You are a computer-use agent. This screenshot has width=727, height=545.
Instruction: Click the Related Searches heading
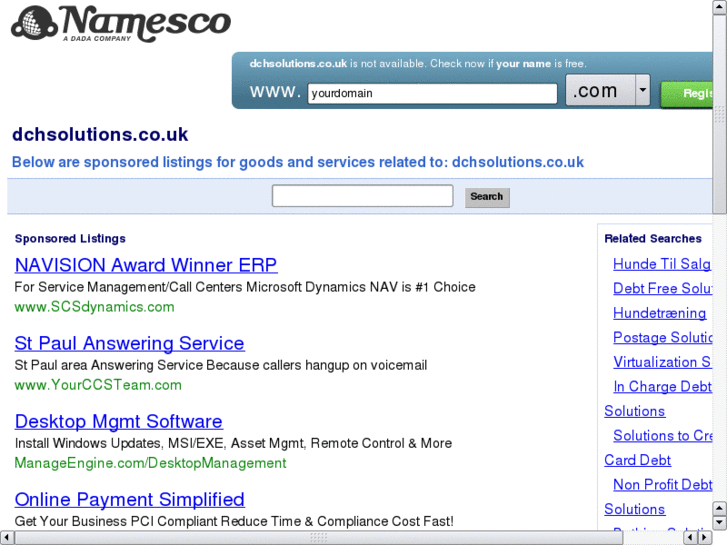tap(653, 238)
